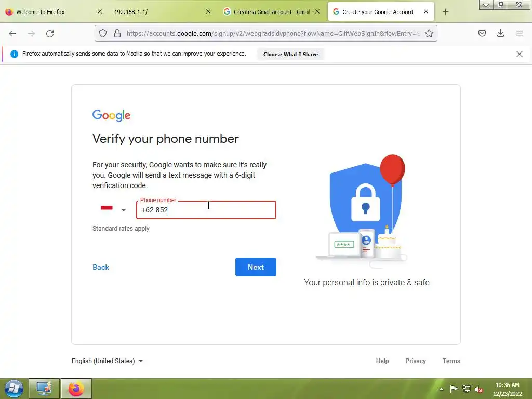Click Choose What I Share button
532x399 pixels.
(x=290, y=54)
